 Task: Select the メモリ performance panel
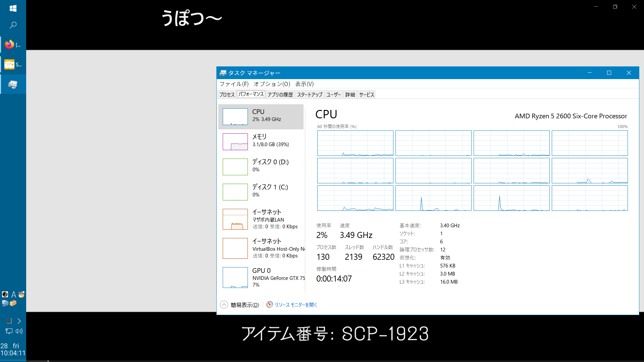pos(262,141)
